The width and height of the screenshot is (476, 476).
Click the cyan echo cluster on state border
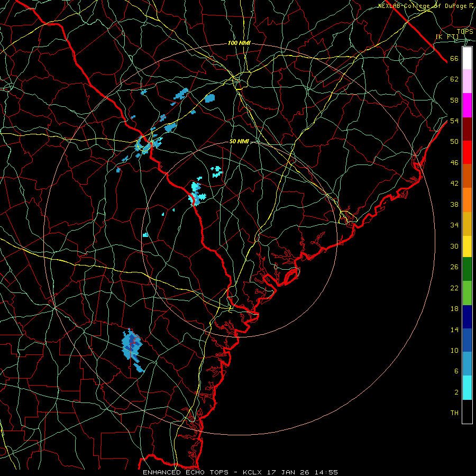pyautogui.click(x=196, y=194)
